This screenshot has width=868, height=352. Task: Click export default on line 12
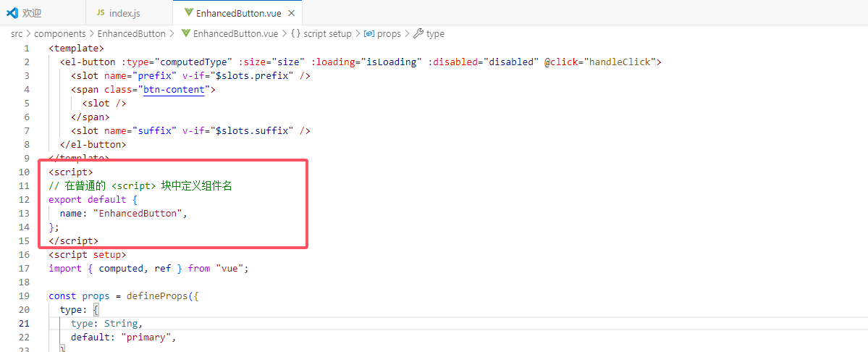(88, 200)
